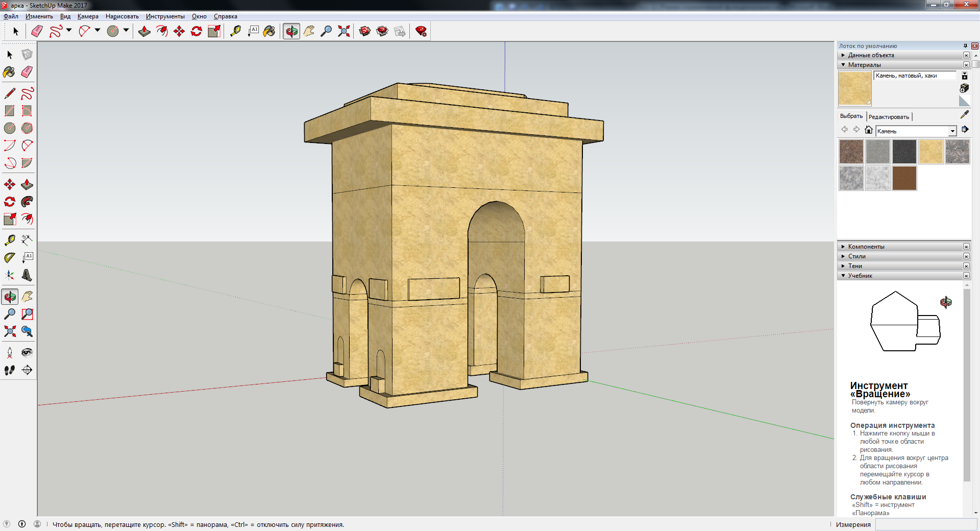980x531 pixels.
Task: Choose the Polygon drawing tool
Action: [x=27, y=128]
